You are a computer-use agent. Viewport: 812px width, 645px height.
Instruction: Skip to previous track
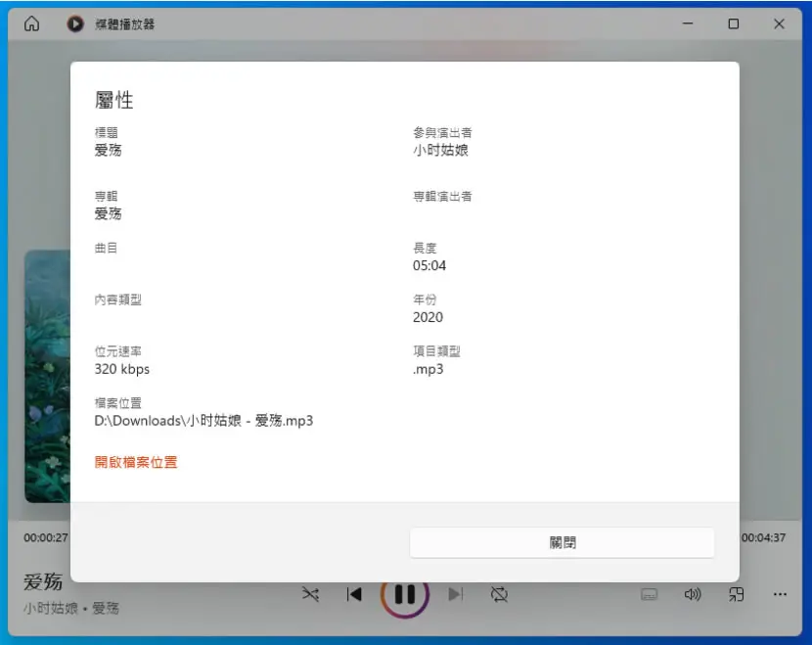pos(354,594)
